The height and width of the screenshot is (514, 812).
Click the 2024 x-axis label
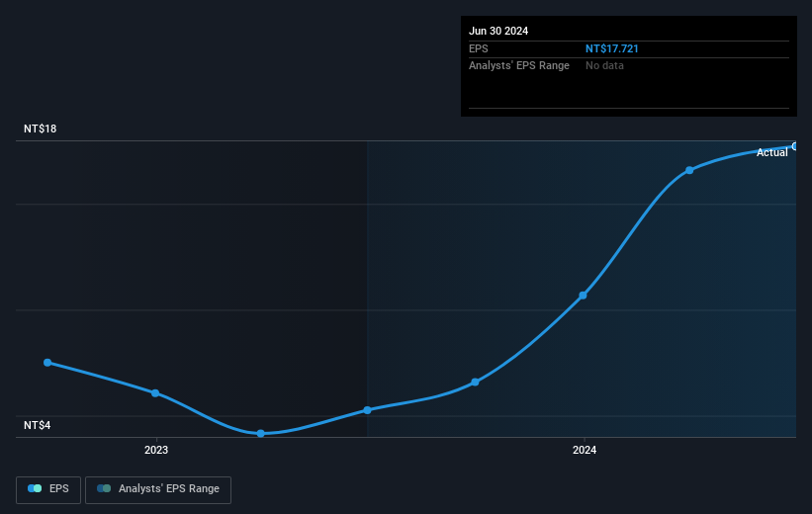tap(585, 450)
